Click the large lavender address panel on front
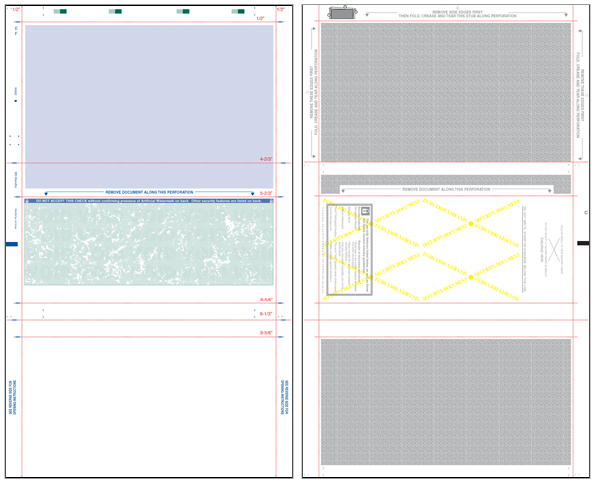 coord(149,106)
